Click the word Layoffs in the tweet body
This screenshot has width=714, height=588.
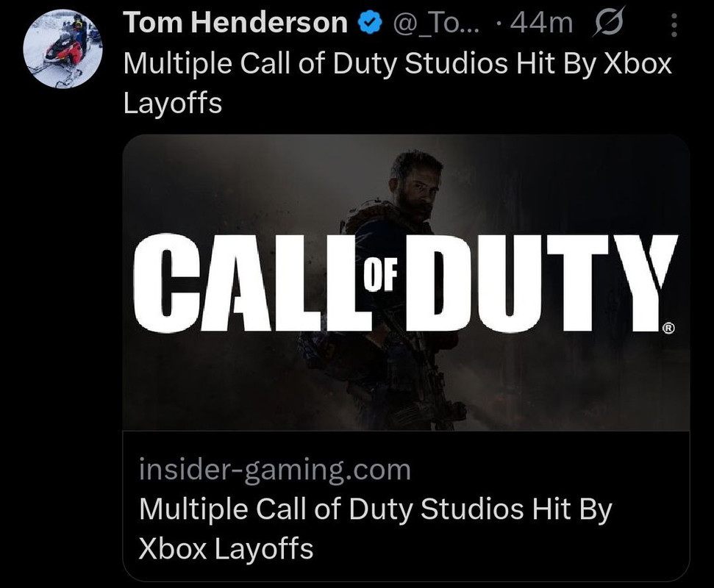(x=173, y=104)
